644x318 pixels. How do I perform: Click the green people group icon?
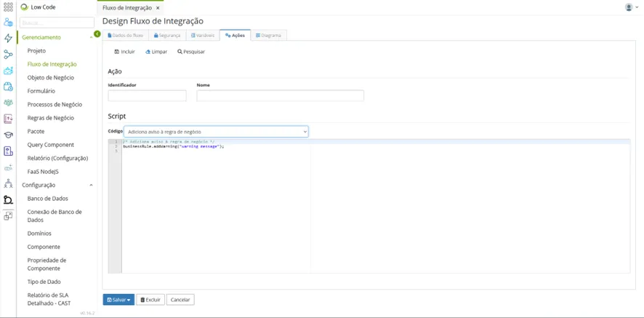point(8,103)
